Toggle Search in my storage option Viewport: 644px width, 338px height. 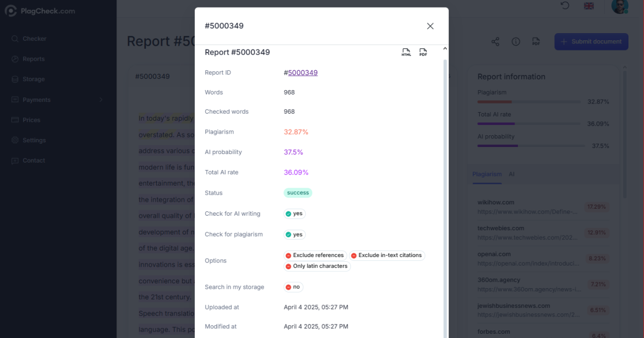[293, 287]
